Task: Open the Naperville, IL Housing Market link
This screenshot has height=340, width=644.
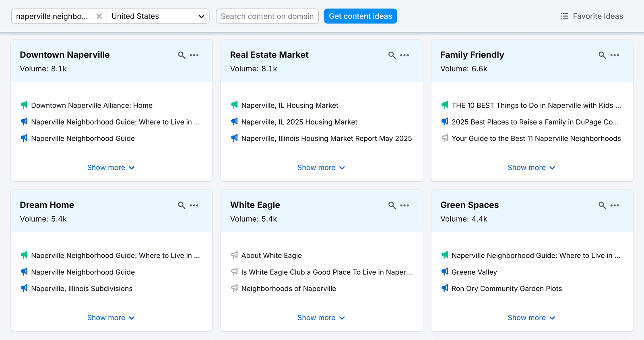Action: tap(289, 105)
